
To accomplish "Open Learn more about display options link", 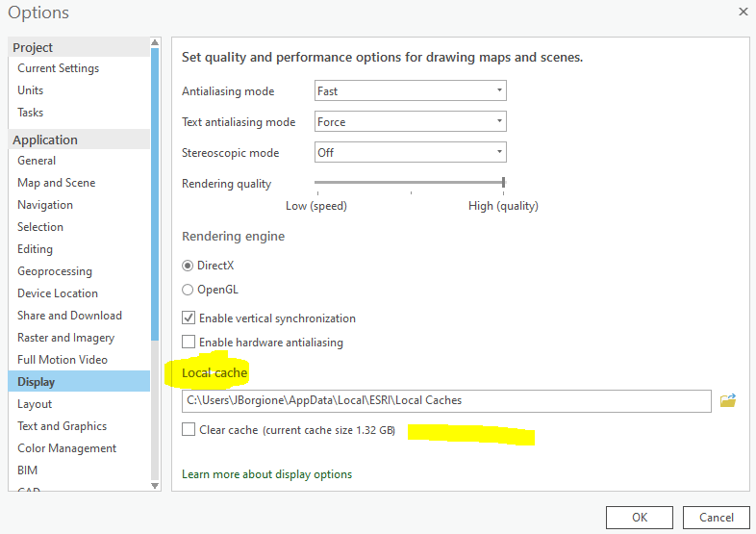I will pos(266,474).
